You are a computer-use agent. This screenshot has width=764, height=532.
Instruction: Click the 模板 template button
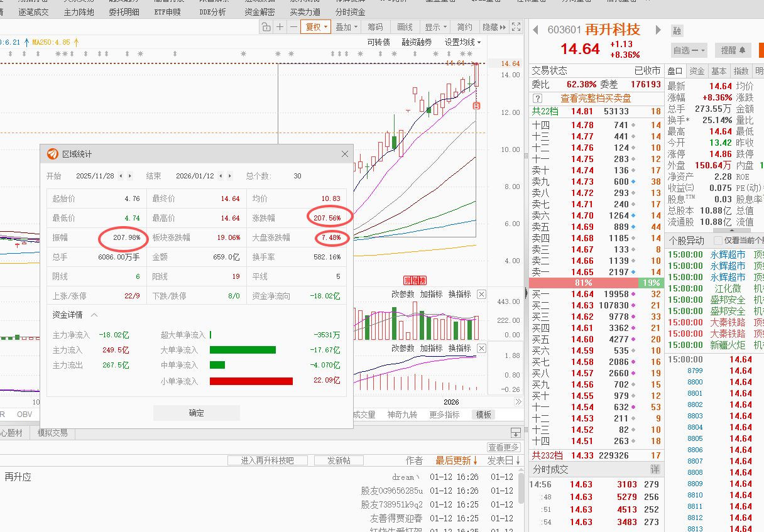point(484,415)
